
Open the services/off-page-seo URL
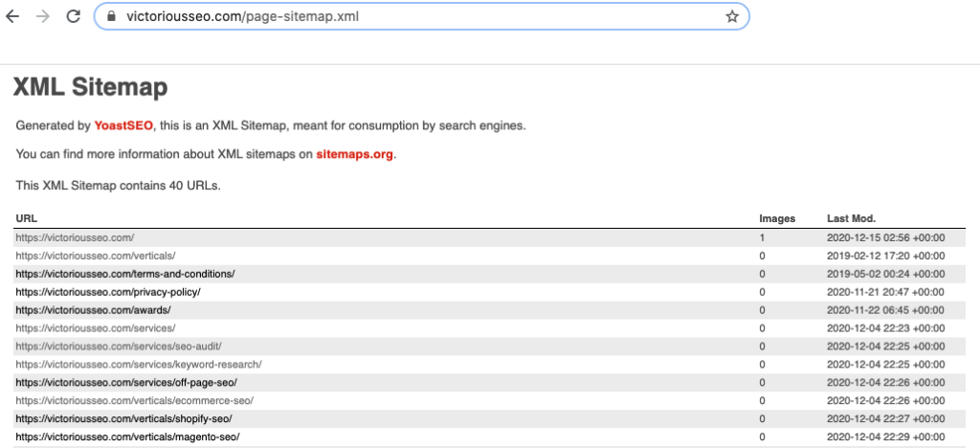tap(126, 382)
